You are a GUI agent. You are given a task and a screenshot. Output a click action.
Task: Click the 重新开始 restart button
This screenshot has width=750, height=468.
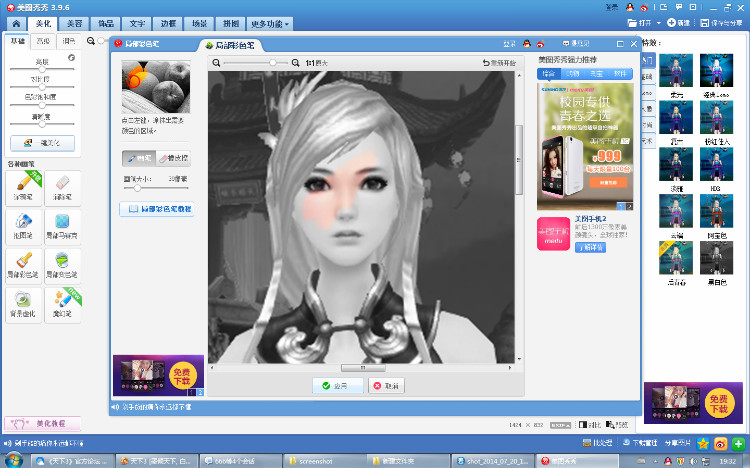499,63
